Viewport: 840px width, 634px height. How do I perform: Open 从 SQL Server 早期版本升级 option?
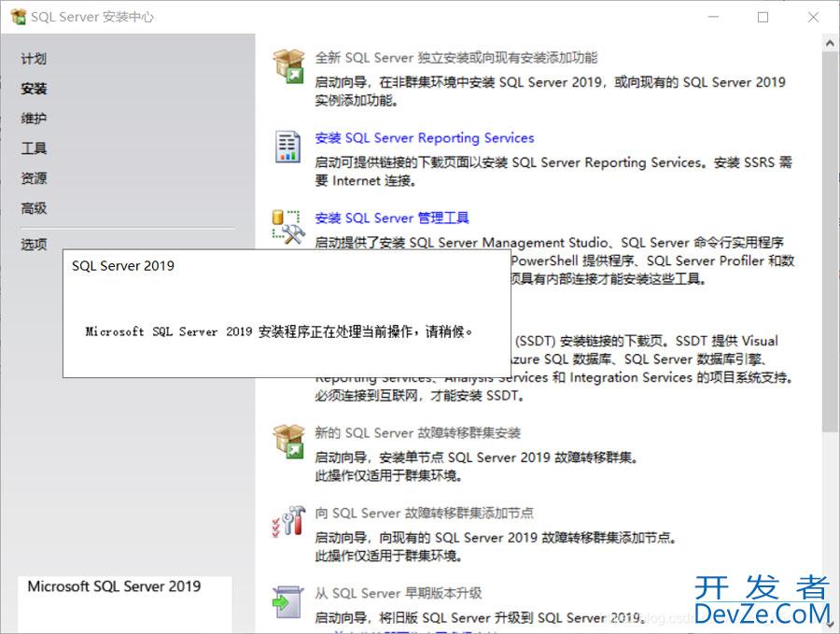click(398, 593)
